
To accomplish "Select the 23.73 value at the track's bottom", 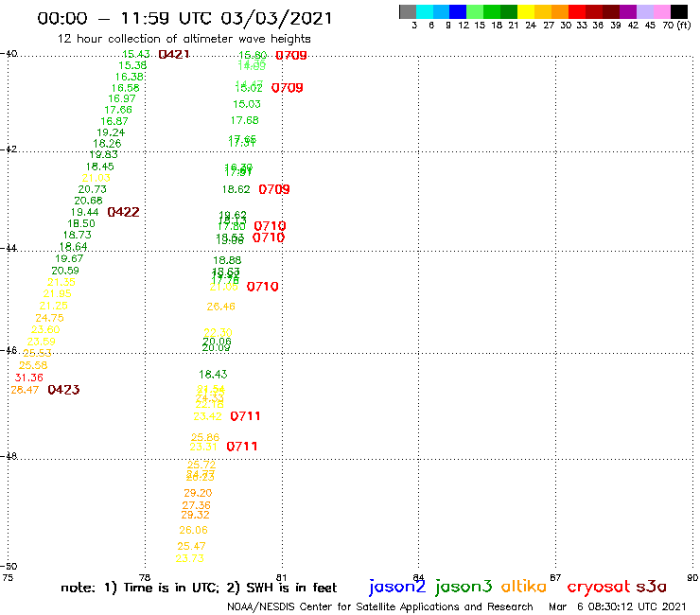I will click(x=190, y=558).
